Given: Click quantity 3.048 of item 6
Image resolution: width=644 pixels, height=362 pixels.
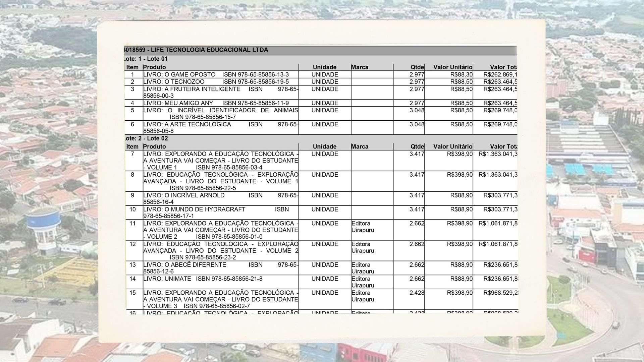Looking at the screenshot, I should (x=417, y=124).
